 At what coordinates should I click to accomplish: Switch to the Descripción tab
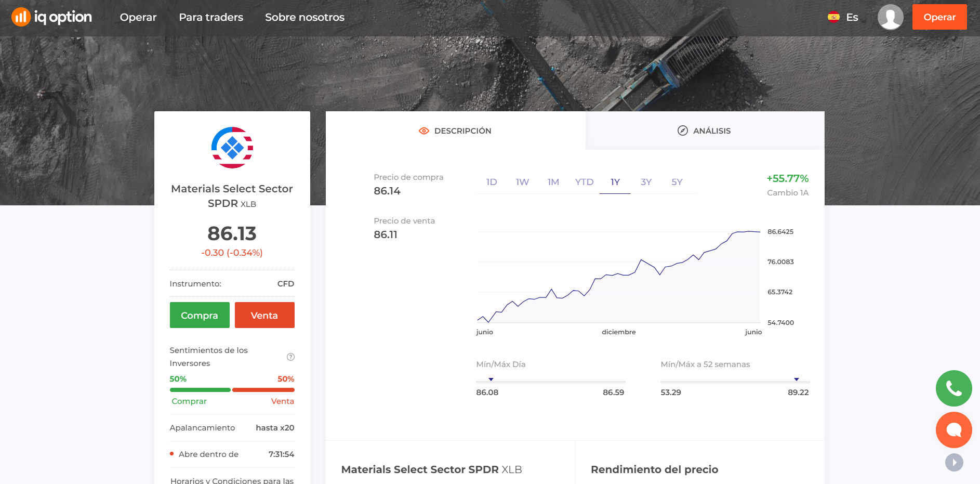tap(455, 131)
